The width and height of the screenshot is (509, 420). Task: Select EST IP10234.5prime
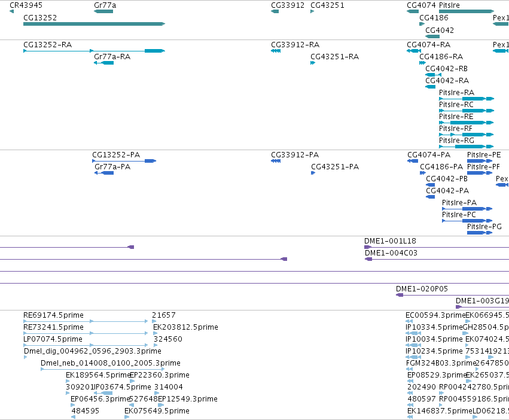pyautogui.click(x=413, y=357)
